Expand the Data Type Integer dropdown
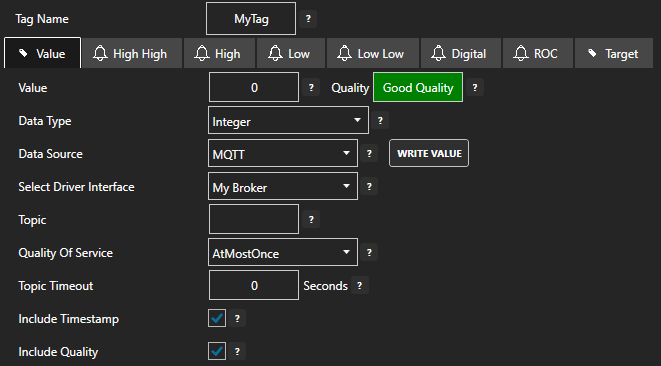Viewport: 661px width, 366px height. click(288, 121)
